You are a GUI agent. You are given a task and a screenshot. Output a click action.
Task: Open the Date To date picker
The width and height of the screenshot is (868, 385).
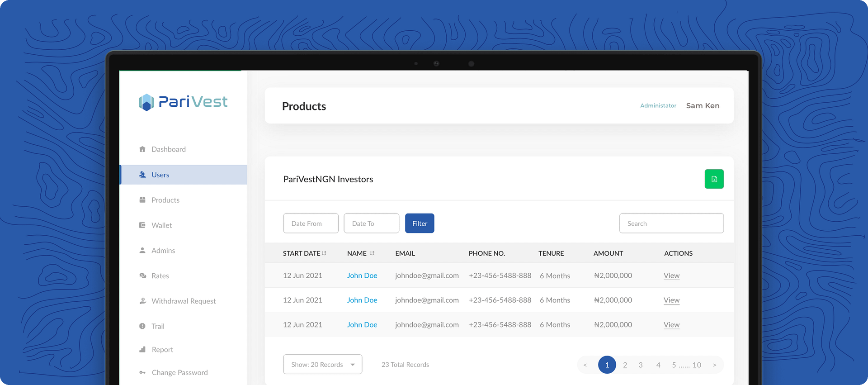[x=371, y=223]
